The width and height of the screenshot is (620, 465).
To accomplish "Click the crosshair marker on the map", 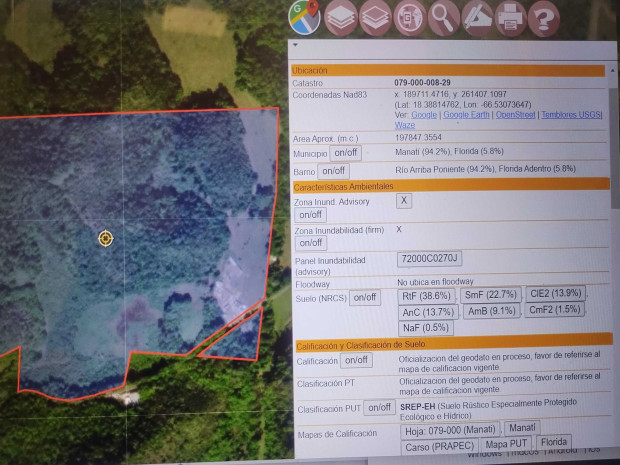I will (x=105, y=238).
